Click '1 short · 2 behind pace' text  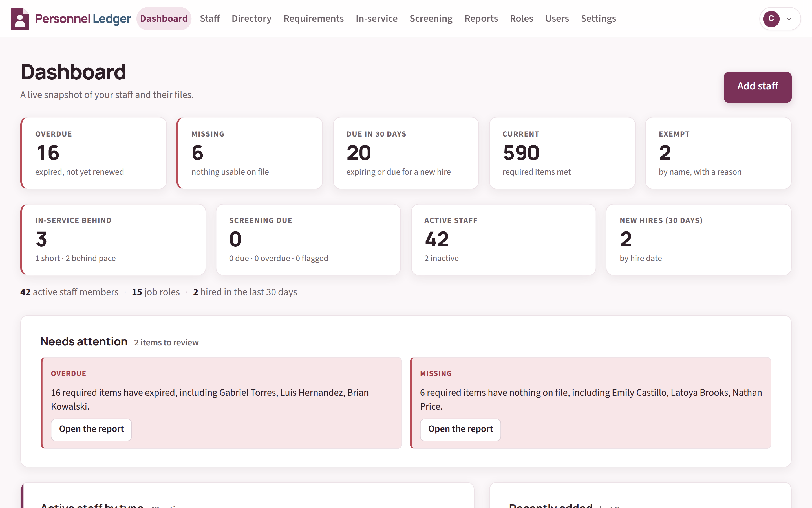(x=76, y=258)
